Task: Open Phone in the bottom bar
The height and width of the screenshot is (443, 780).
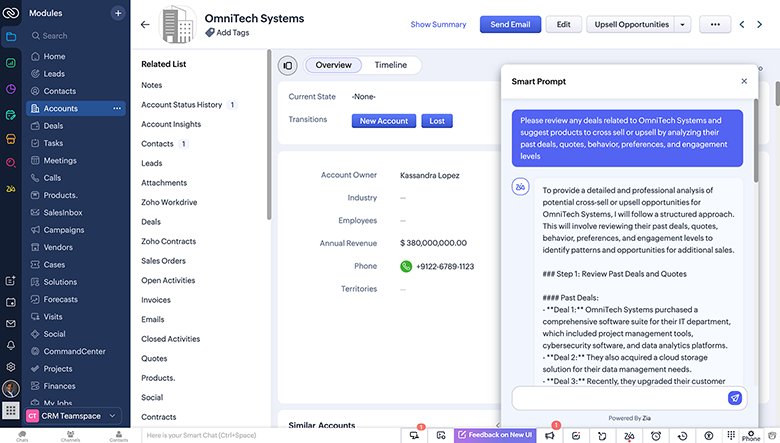Action: click(x=751, y=436)
